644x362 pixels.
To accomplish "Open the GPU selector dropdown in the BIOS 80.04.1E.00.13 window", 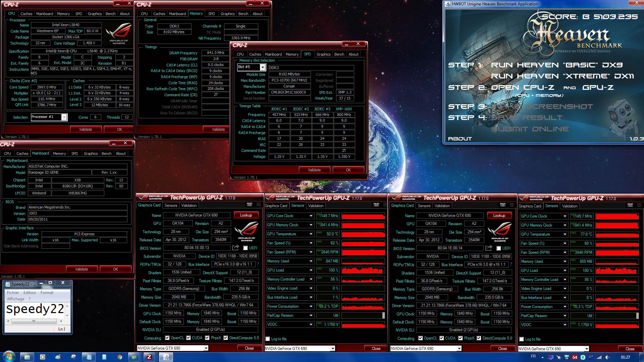I will click(x=206, y=348).
